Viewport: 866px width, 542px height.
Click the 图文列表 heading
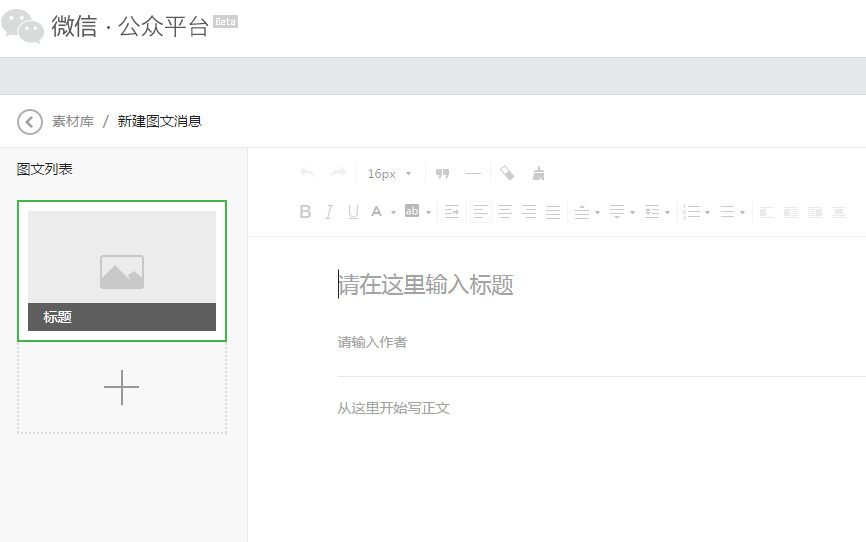click(x=45, y=169)
